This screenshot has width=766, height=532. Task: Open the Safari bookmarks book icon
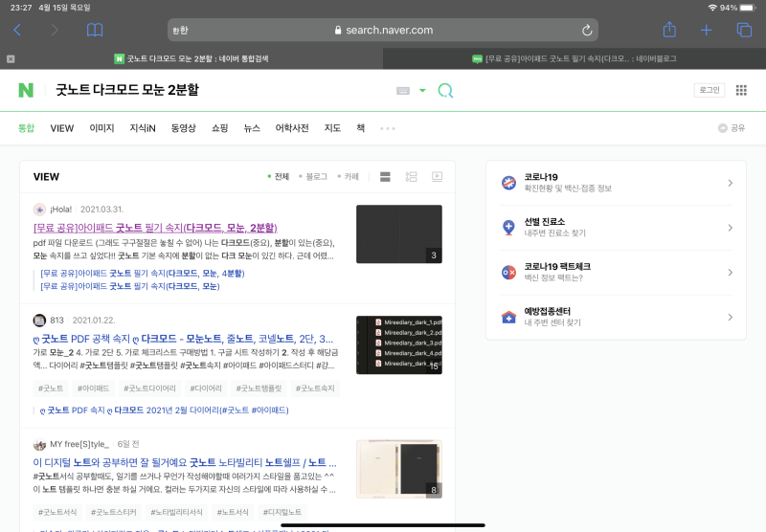(95, 31)
